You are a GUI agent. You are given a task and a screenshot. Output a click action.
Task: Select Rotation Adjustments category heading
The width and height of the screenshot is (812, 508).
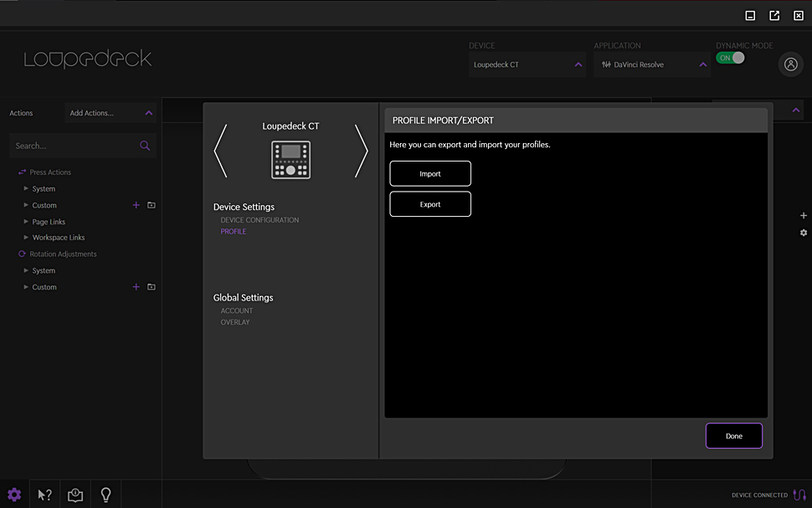63,254
